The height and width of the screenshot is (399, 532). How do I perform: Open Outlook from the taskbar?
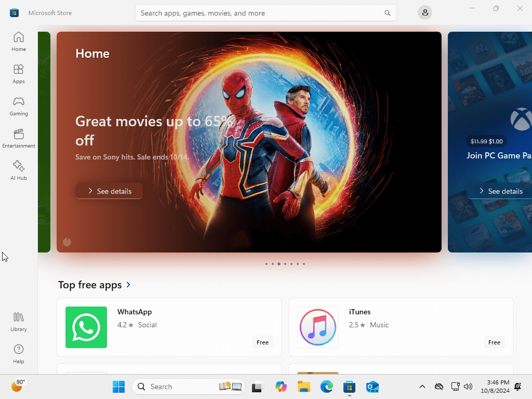pos(373,387)
